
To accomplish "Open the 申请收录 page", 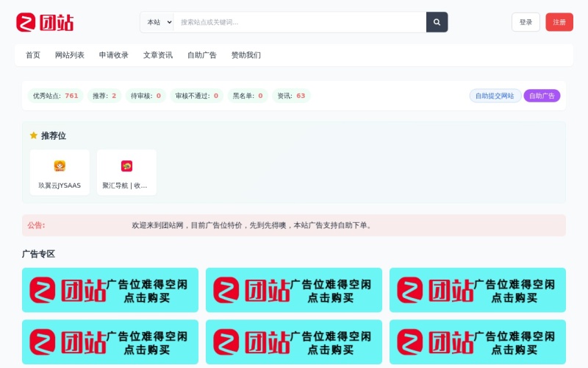I will point(114,55).
